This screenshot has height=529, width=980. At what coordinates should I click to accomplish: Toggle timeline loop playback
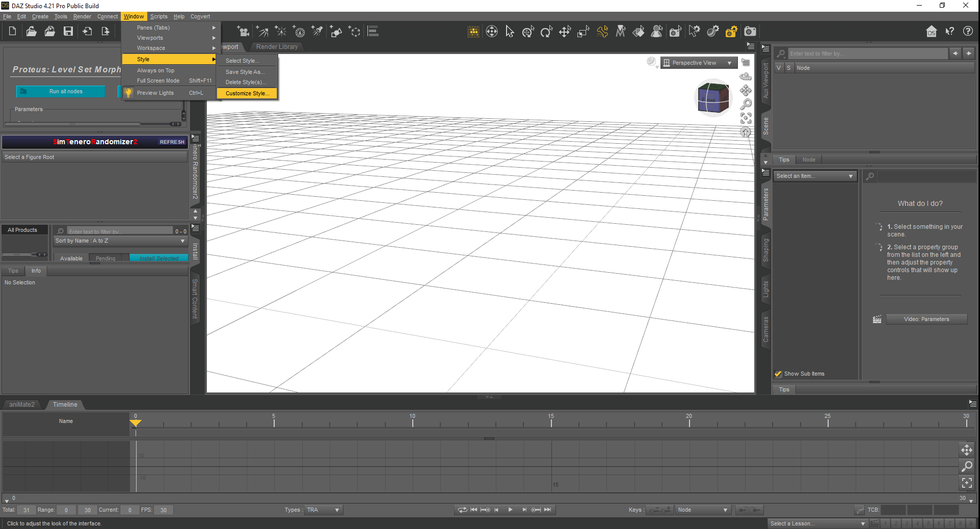(462, 510)
